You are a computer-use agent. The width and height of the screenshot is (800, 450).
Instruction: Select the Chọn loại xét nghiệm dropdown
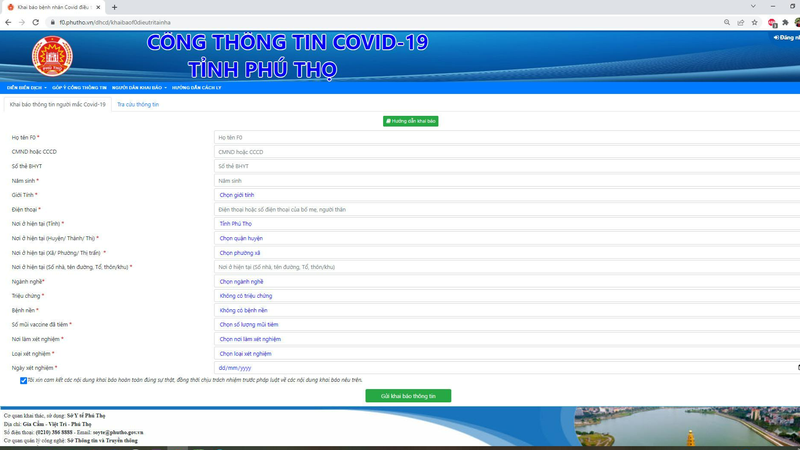[x=506, y=354]
